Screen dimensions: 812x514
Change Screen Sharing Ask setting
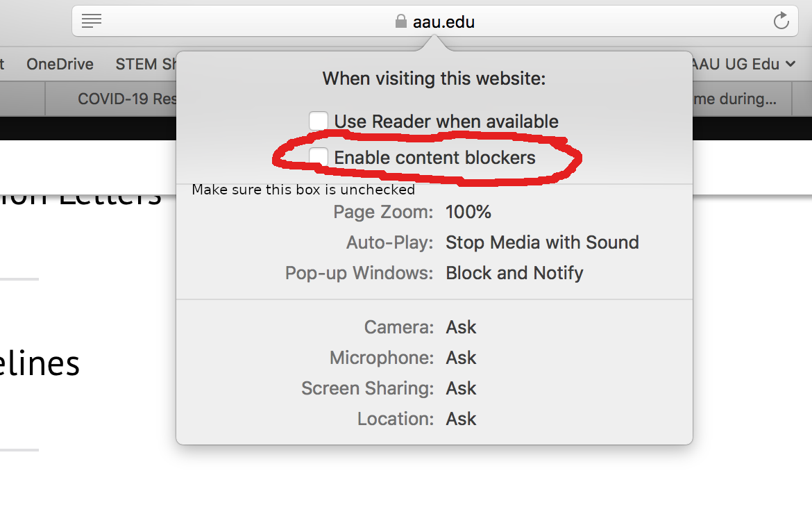[461, 388]
